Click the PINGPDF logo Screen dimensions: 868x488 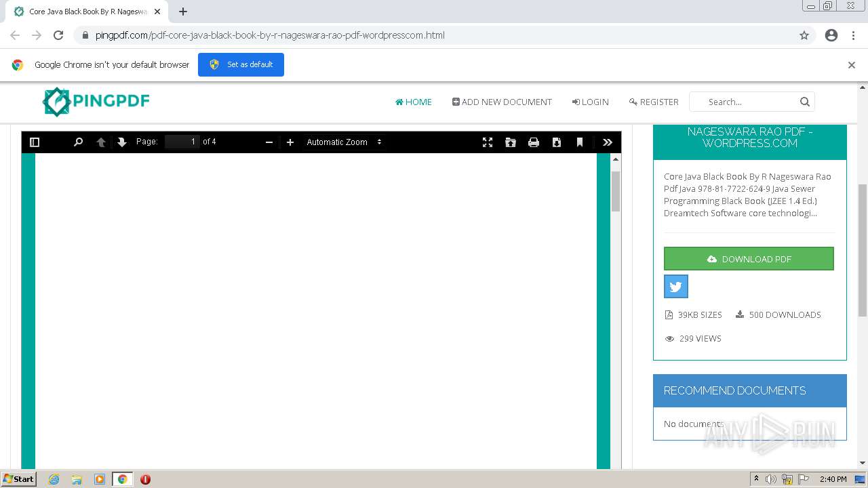[x=96, y=102]
